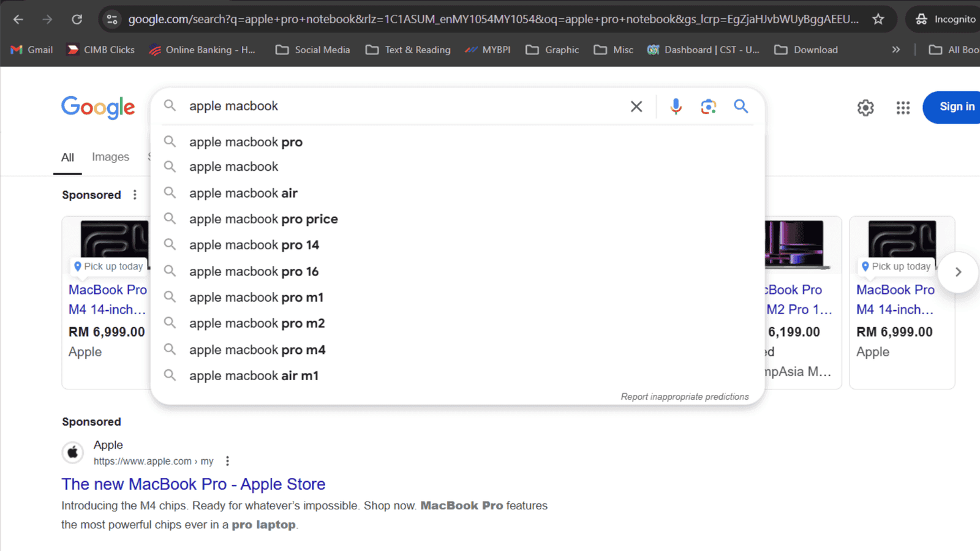Choose suggestion 'apple macbook pro m2'

coord(457,323)
